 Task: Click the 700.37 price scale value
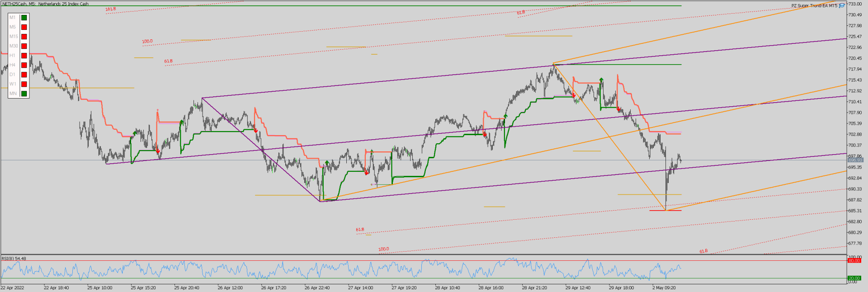point(855,145)
